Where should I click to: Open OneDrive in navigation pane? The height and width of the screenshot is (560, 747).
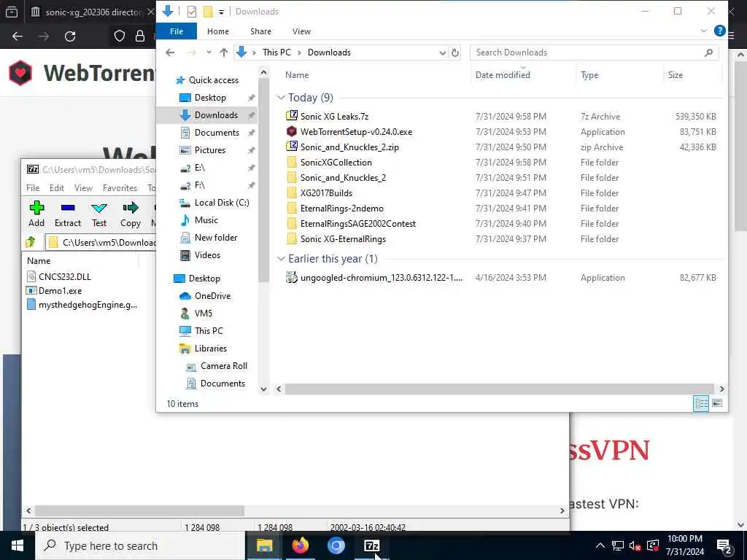(212, 296)
